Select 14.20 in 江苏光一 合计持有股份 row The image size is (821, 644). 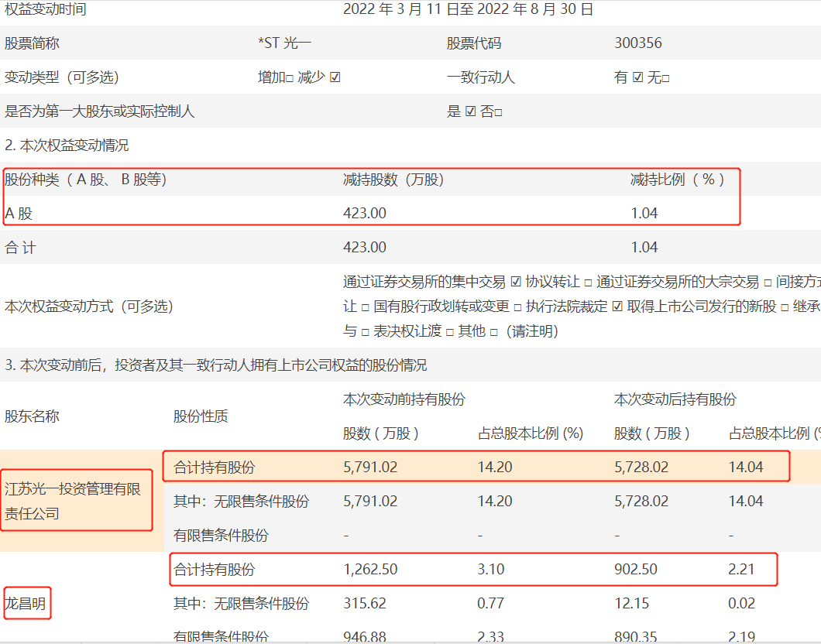click(x=495, y=468)
